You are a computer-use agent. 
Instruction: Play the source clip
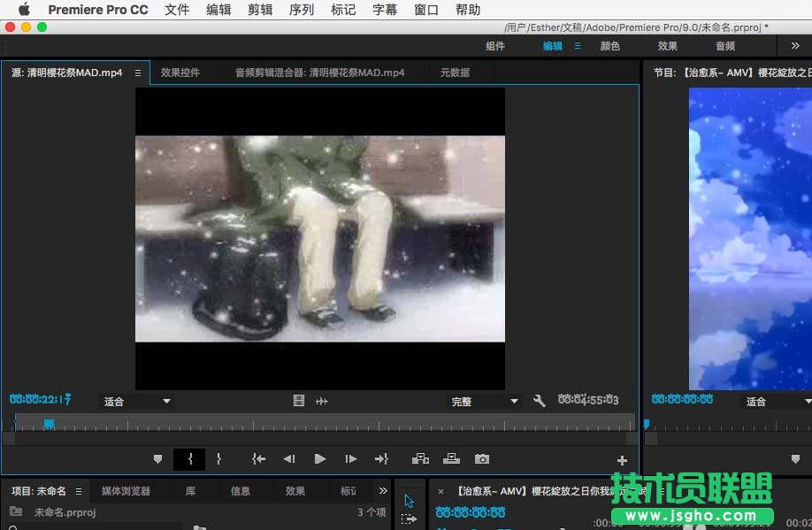[320, 459]
